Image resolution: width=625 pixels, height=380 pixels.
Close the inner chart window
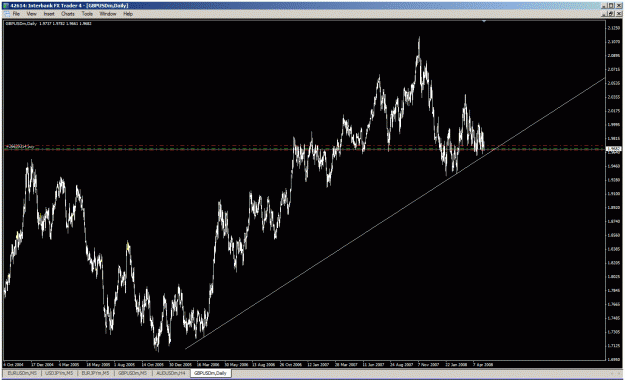[x=619, y=14]
